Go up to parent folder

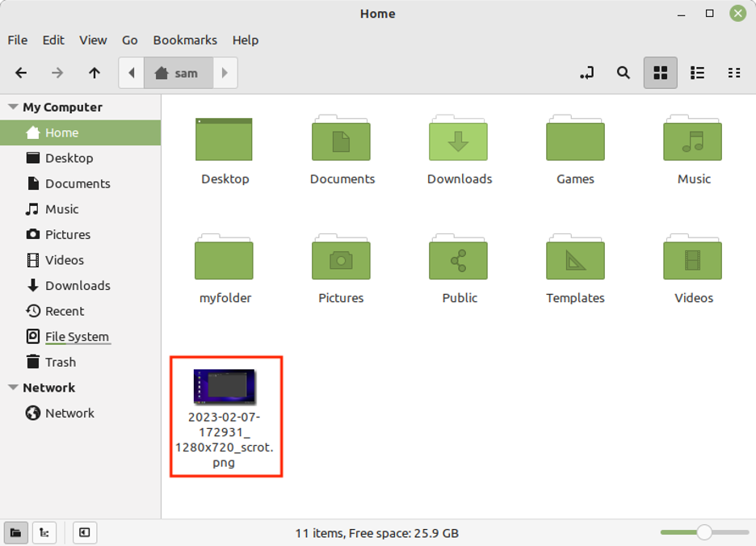(94, 73)
